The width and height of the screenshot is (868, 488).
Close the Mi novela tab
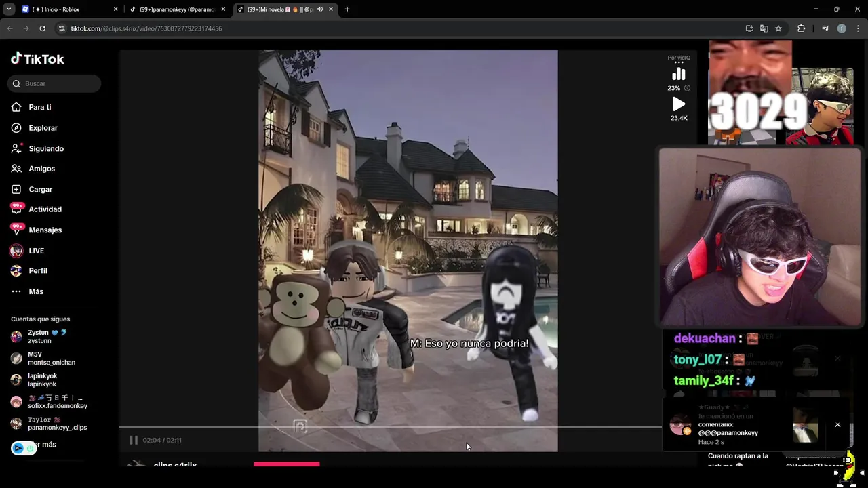[x=331, y=9]
